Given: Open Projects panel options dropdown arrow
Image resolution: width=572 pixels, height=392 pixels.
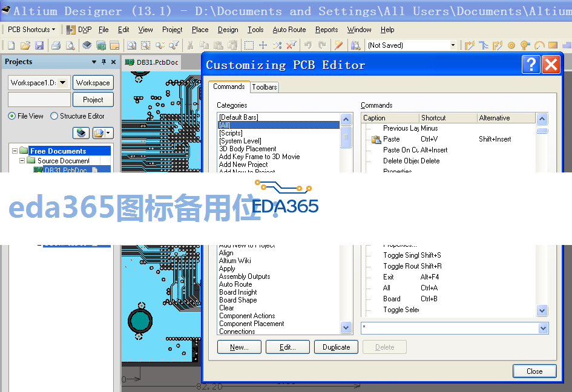Looking at the screenshot, I should [x=94, y=62].
